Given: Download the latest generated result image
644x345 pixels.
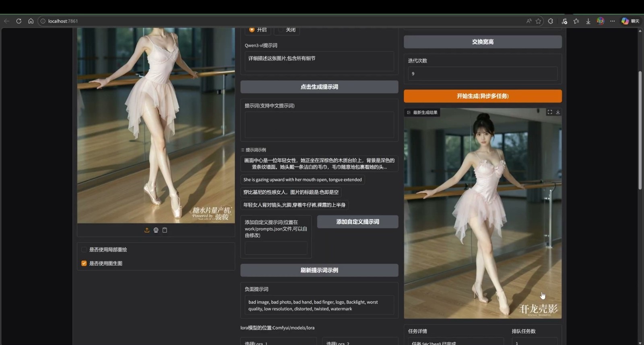Looking at the screenshot, I should [x=558, y=112].
